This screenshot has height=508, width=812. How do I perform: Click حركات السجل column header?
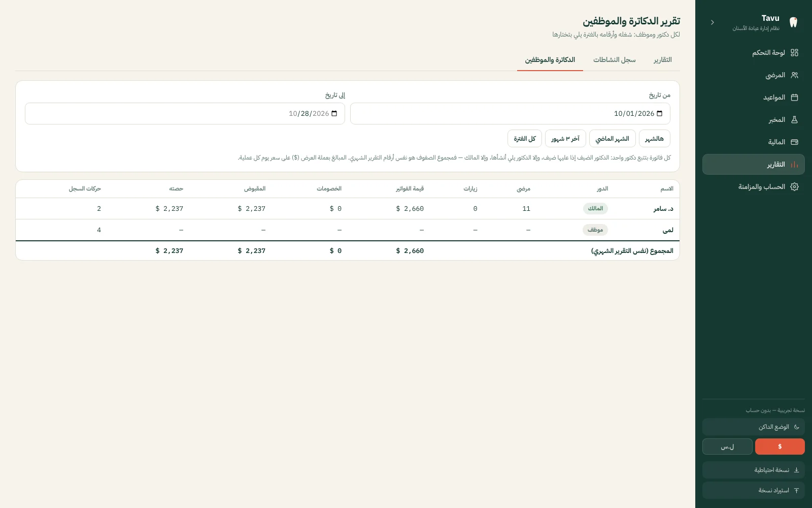[85, 189]
